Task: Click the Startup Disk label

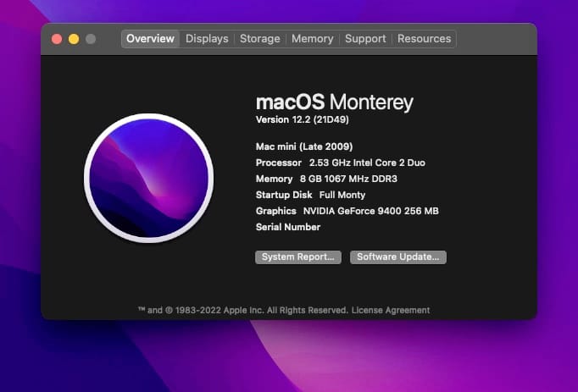Action: pos(284,195)
